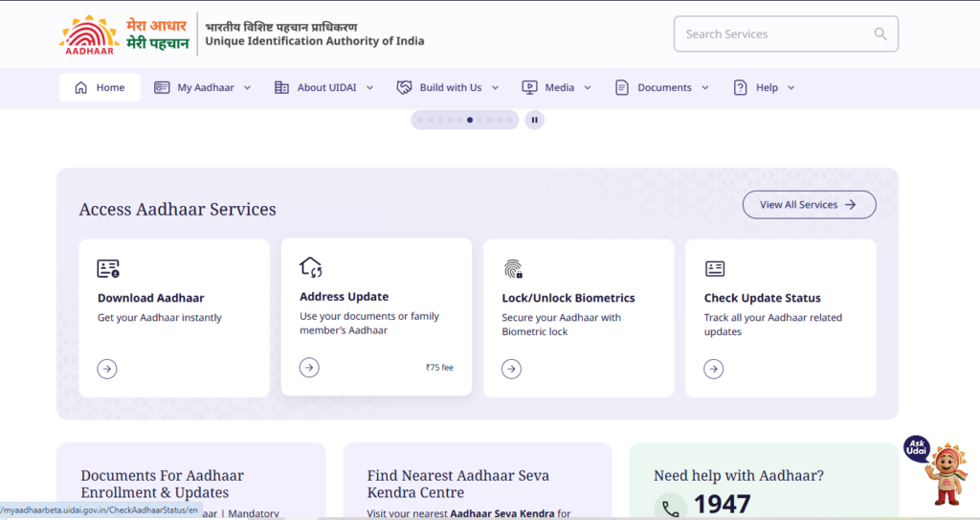980x520 pixels.
Task: Open the Address Update title
Action: 345,297
